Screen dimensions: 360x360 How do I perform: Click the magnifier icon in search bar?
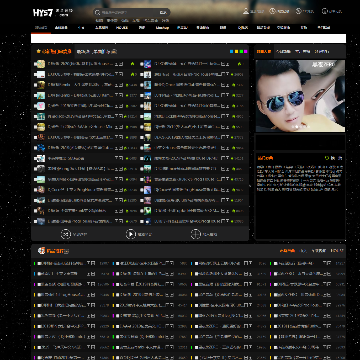(97, 12)
